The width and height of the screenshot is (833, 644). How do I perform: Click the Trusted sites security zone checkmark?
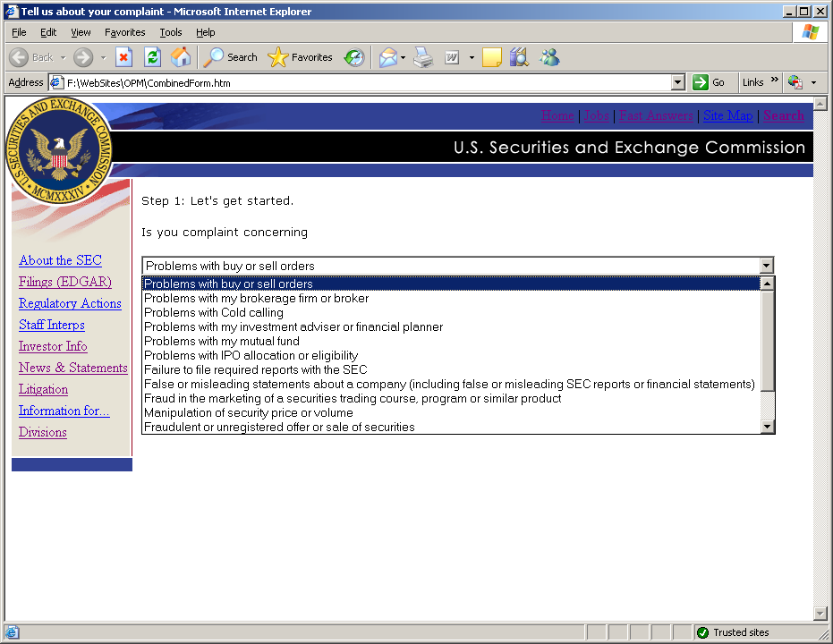703,632
